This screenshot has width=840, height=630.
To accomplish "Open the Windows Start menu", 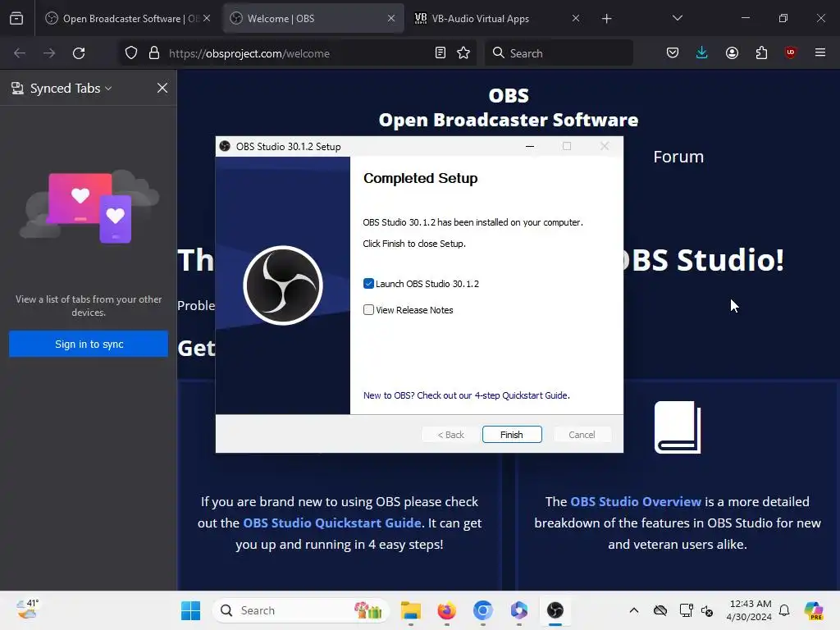I will click(x=190, y=610).
